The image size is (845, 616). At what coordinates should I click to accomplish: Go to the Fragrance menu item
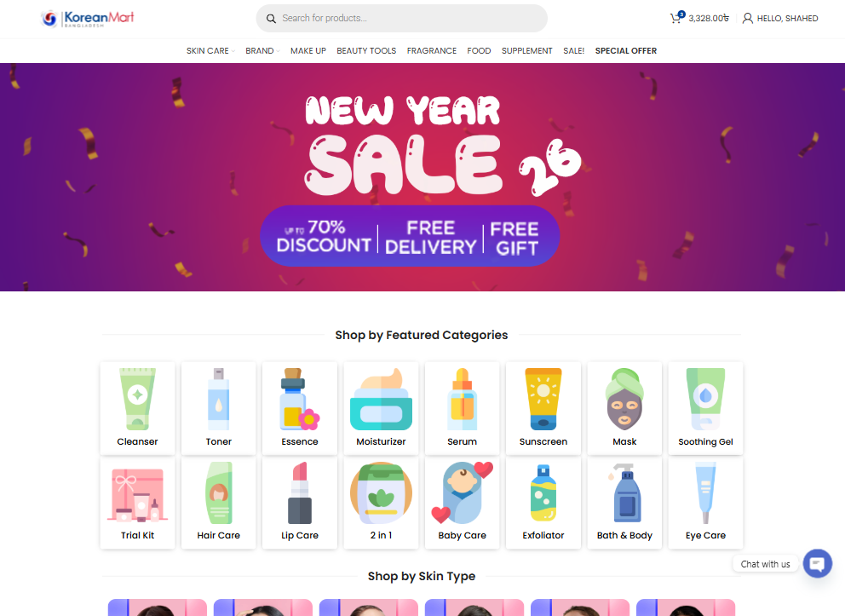(x=432, y=50)
